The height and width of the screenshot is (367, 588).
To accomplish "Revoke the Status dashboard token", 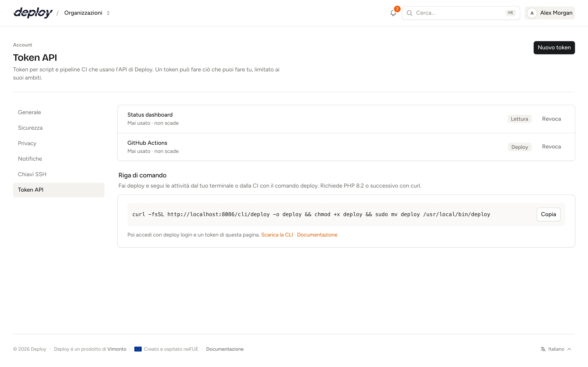I will [x=551, y=119].
